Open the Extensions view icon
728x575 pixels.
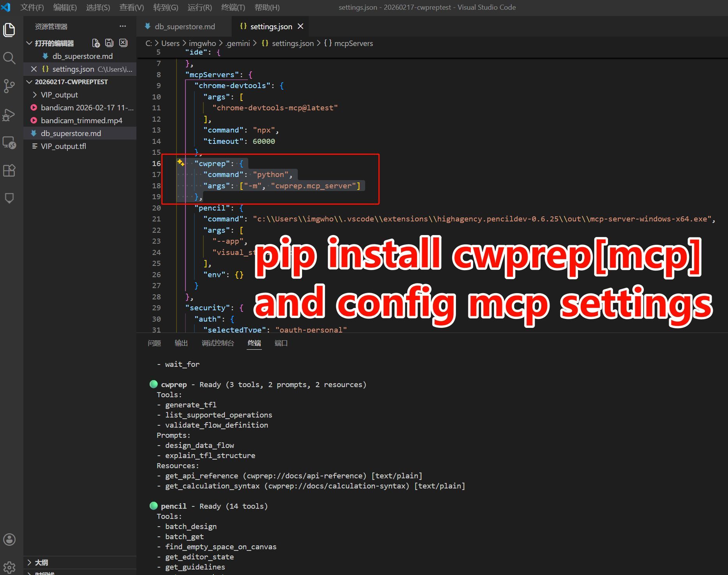[x=9, y=170]
